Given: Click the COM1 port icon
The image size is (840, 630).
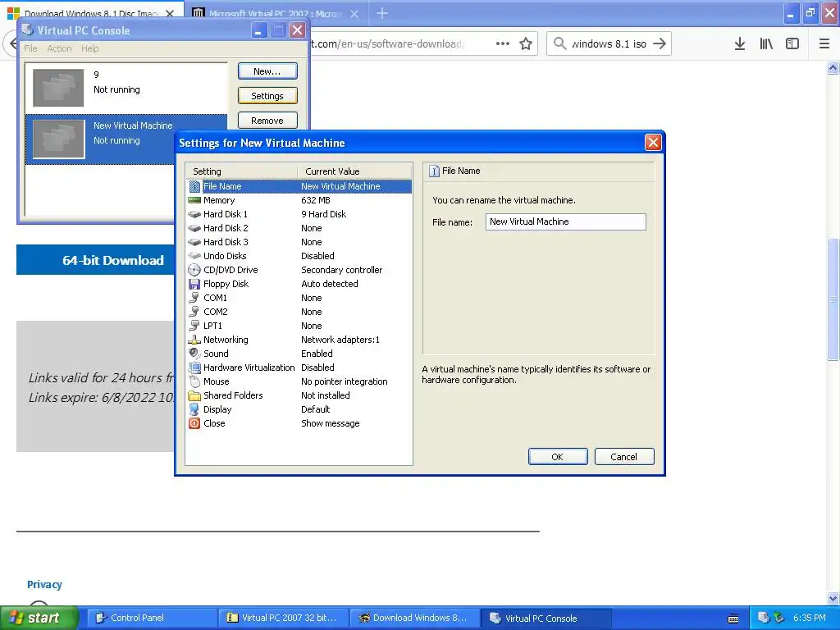Looking at the screenshot, I should pos(194,298).
